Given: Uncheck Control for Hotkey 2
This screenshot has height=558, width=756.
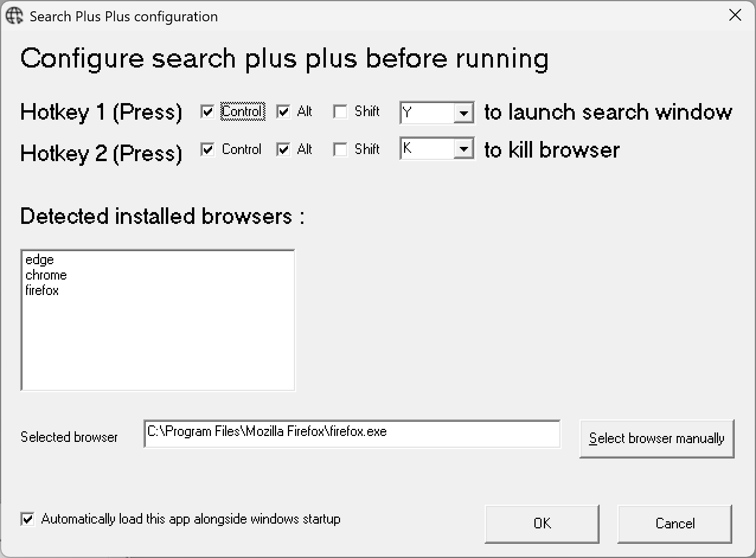Looking at the screenshot, I should click(207, 150).
